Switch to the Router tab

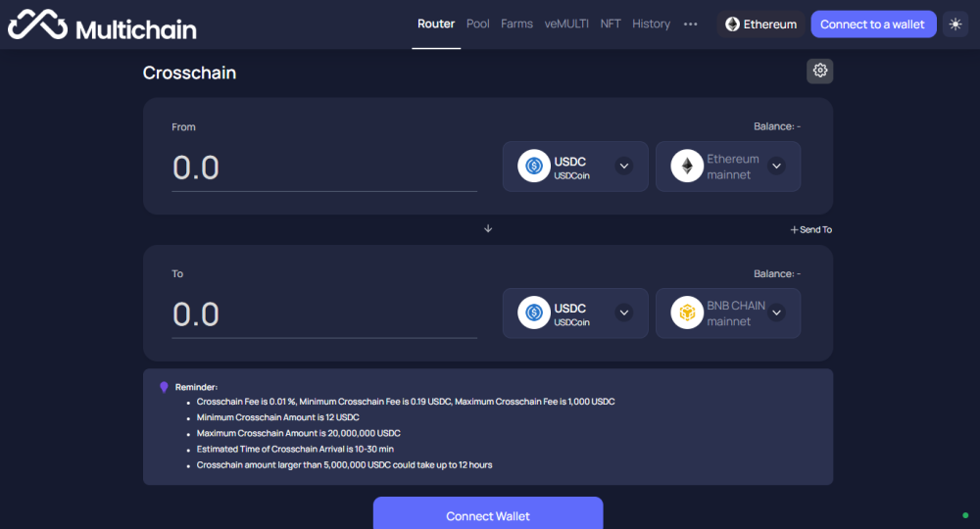pyautogui.click(x=436, y=24)
